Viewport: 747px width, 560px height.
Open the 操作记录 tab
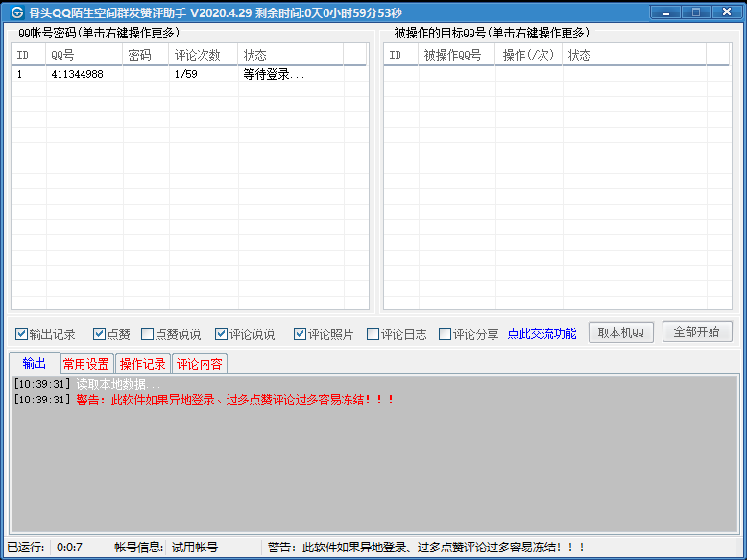point(142,365)
